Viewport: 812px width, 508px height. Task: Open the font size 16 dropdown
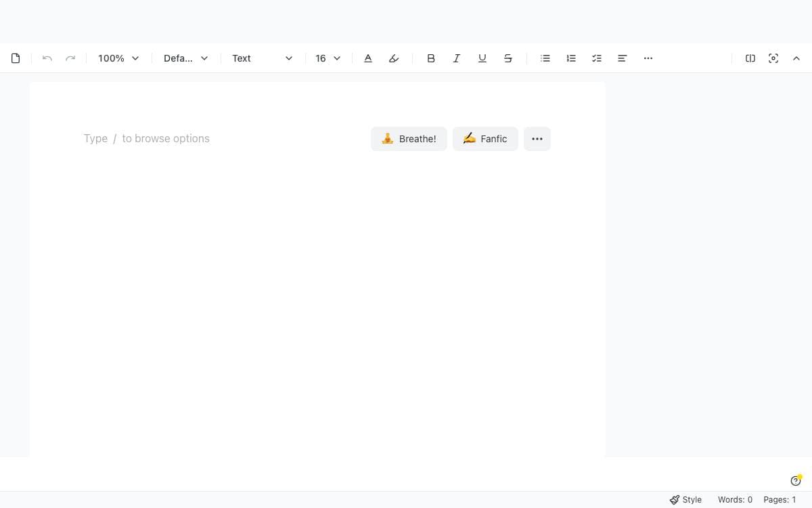tap(328, 58)
